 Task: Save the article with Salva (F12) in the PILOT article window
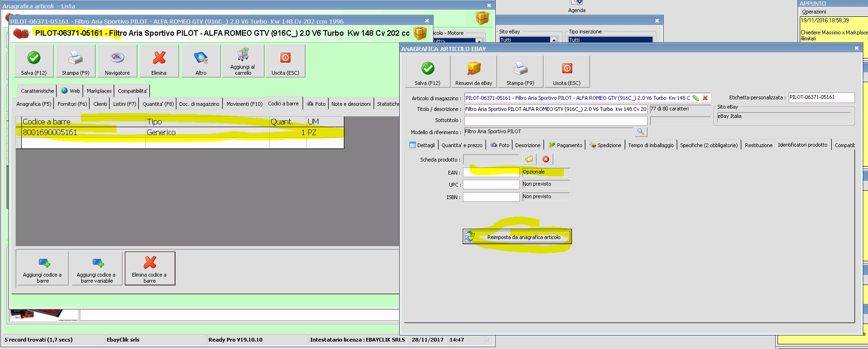[34, 61]
